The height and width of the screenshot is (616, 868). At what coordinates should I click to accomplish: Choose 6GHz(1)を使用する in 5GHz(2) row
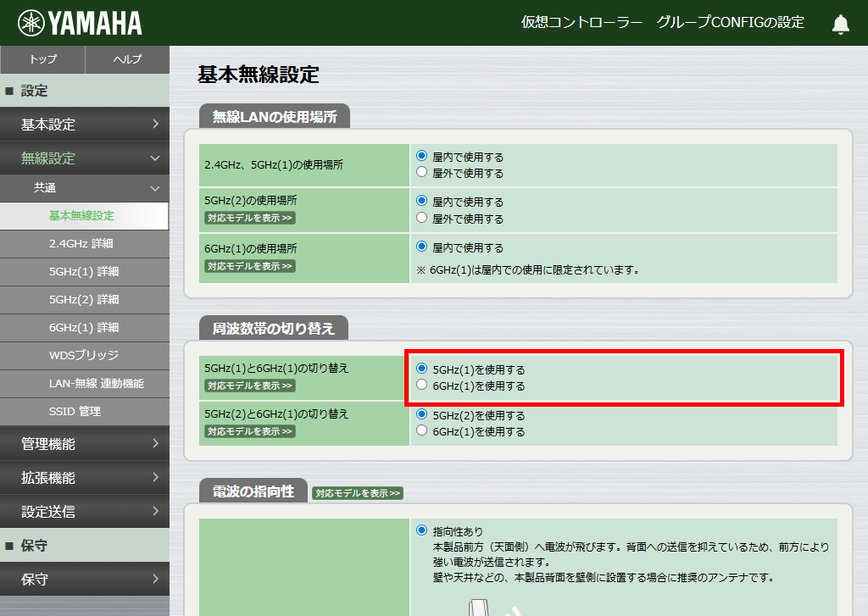[422, 430]
